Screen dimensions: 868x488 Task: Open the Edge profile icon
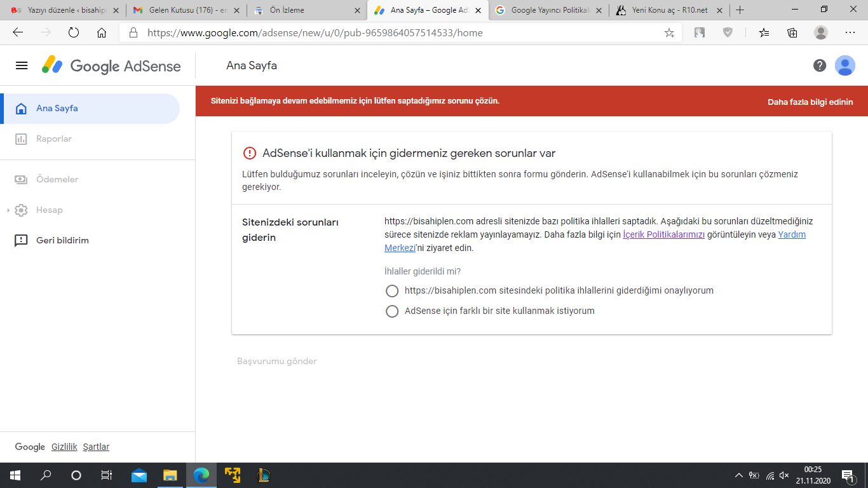tap(821, 32)
